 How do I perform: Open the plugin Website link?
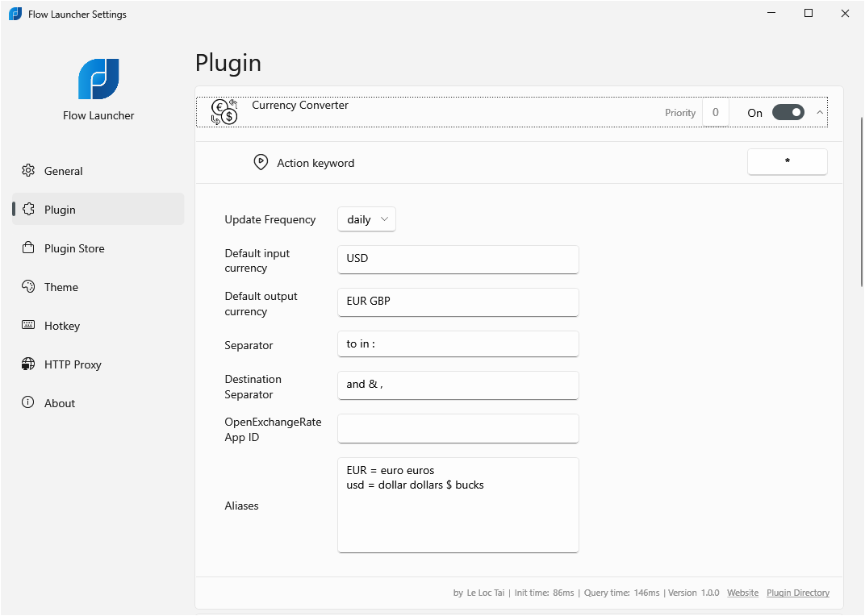[742, 593]
